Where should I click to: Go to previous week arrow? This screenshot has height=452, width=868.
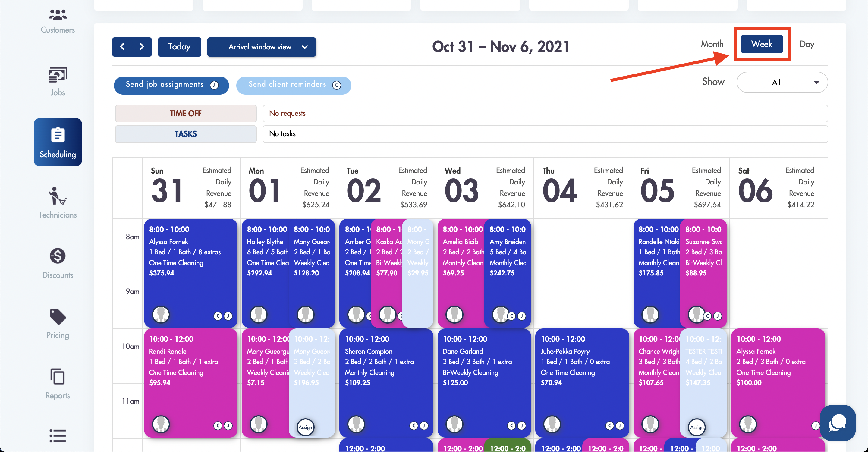pos(122,46)
